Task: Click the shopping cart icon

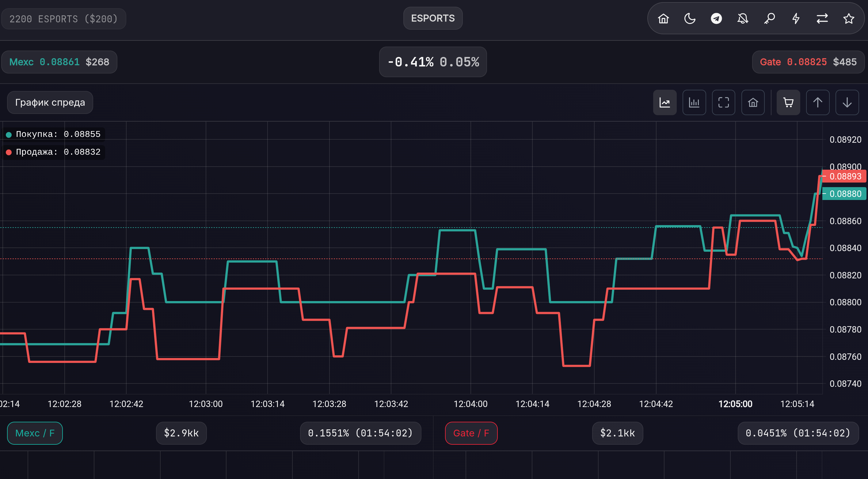Action: coord(788,102)
